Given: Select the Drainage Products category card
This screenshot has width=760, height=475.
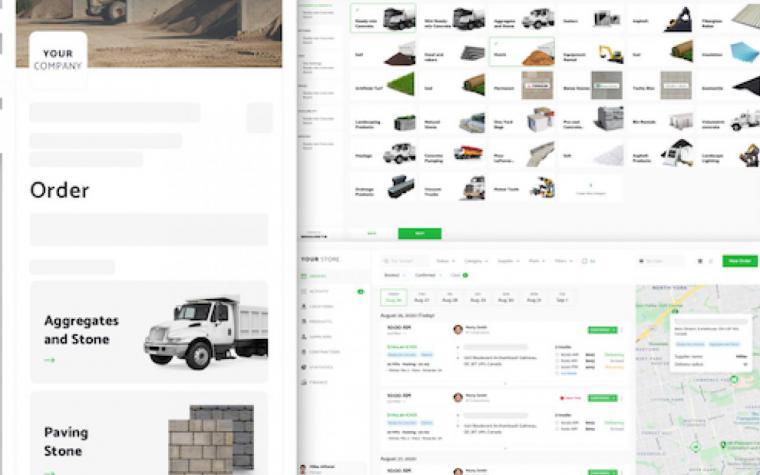Looking at the screenshot, I should pos(383,187).
